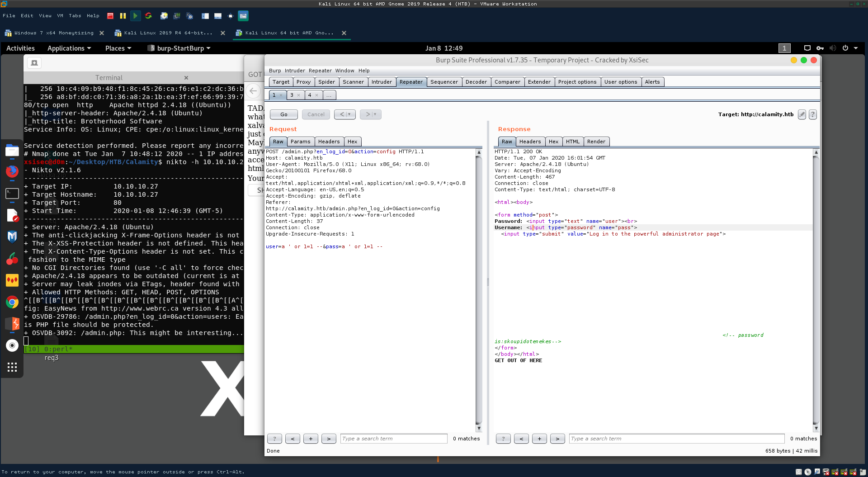Click the Go button to send request
Viewport: 868px width, 477px height.
point(284,114)
